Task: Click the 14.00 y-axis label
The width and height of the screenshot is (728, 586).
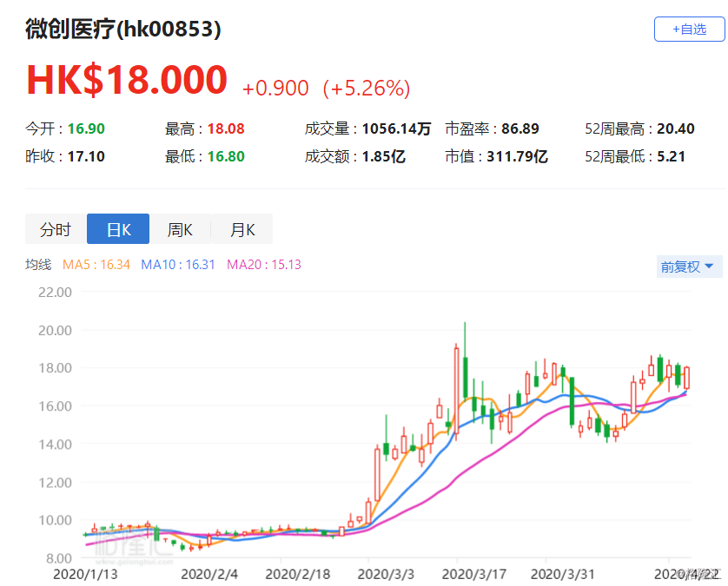Action: coord(55,444)
